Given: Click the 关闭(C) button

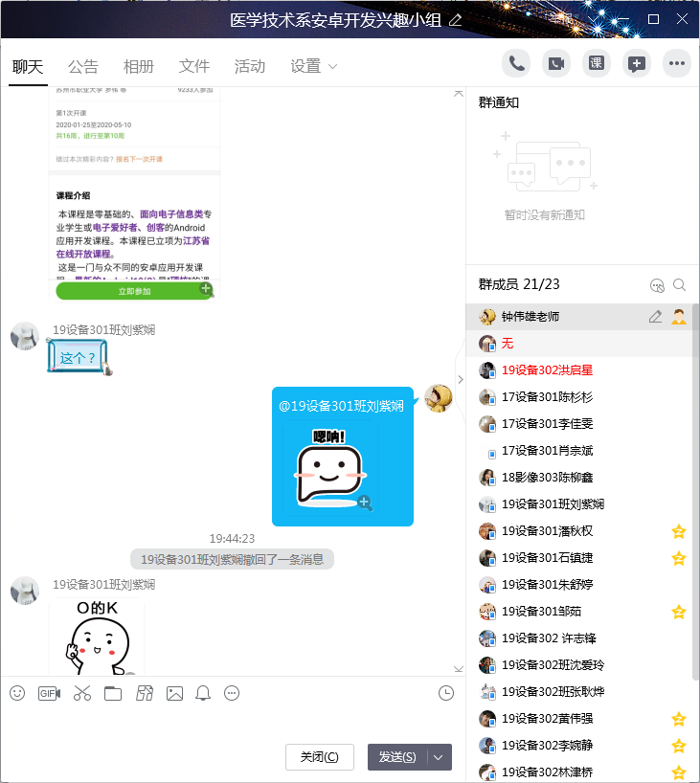Looking at the screenshot, I should (320, 757).
